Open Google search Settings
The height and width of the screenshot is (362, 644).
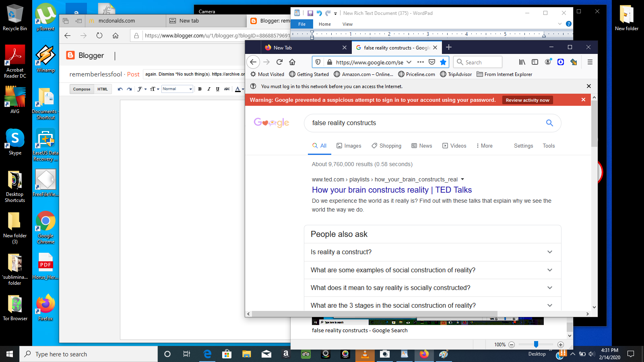pos(523,146)
